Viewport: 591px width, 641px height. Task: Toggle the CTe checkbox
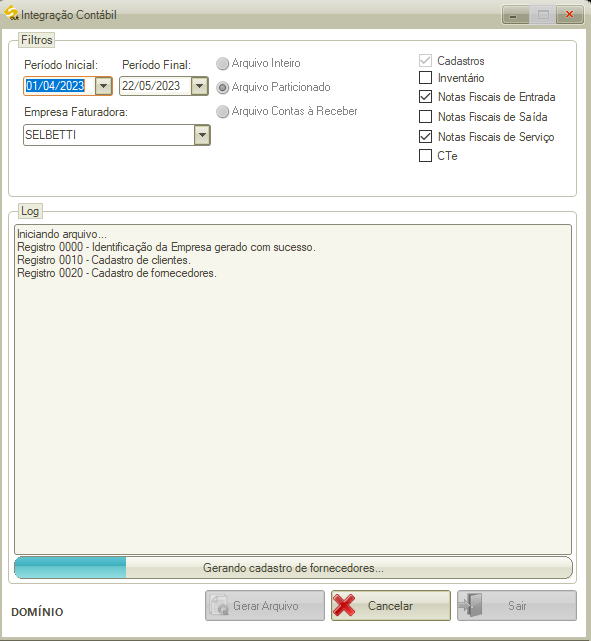click(425, 155)
